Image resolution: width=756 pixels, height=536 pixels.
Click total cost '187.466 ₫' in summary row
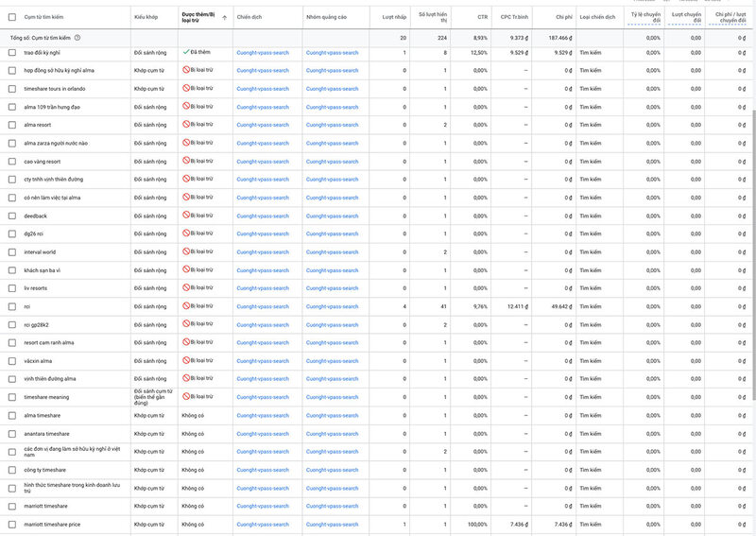[560, 38]
